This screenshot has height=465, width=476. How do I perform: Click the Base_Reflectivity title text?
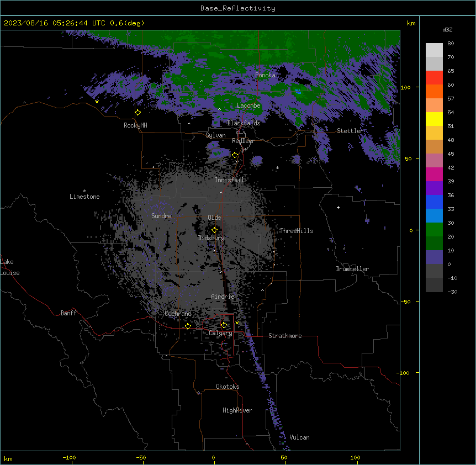[238, 8]
